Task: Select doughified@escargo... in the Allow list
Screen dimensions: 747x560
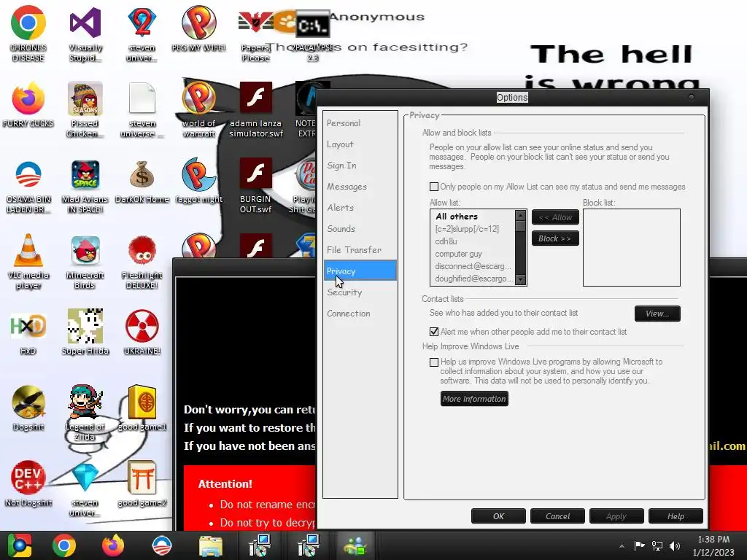Action: (x=473, y=279)
